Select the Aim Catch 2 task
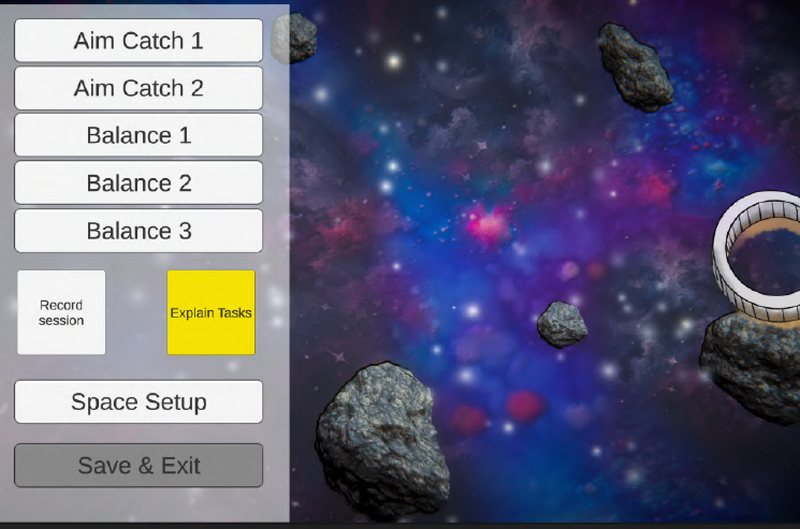Image resolution: width=800 pixels, height=529 pixels. (138, 88)
